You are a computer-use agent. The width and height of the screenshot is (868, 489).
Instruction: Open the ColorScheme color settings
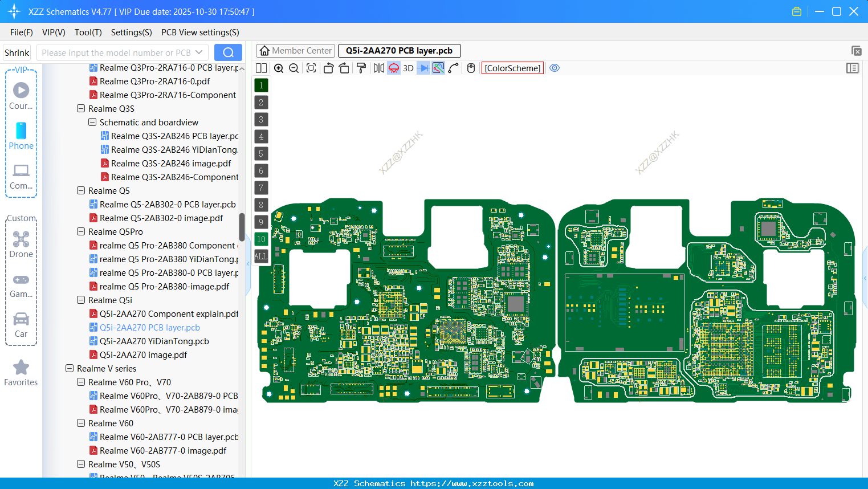pyautogui.click(x=512, y=68)
